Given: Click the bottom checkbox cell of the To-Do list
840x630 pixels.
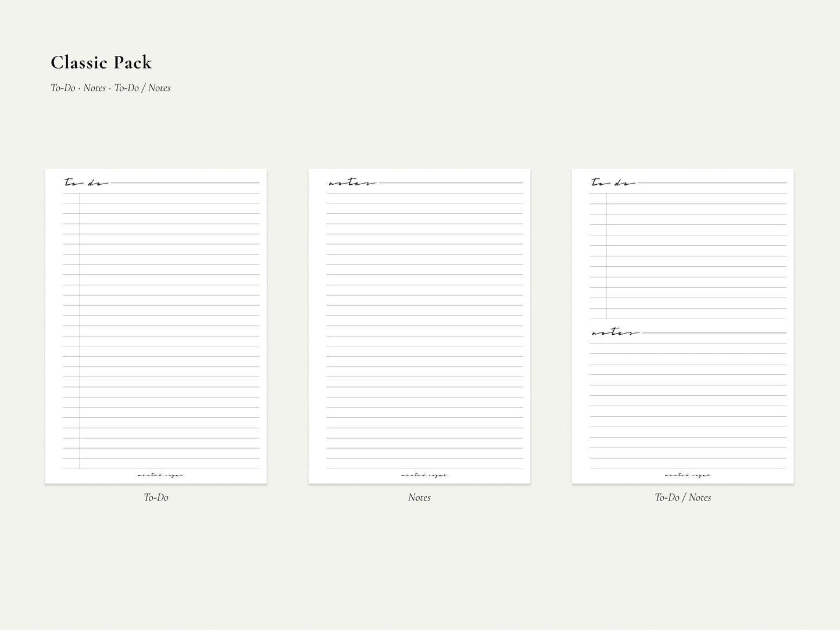Looking at the screenshot, I should 71,462.
